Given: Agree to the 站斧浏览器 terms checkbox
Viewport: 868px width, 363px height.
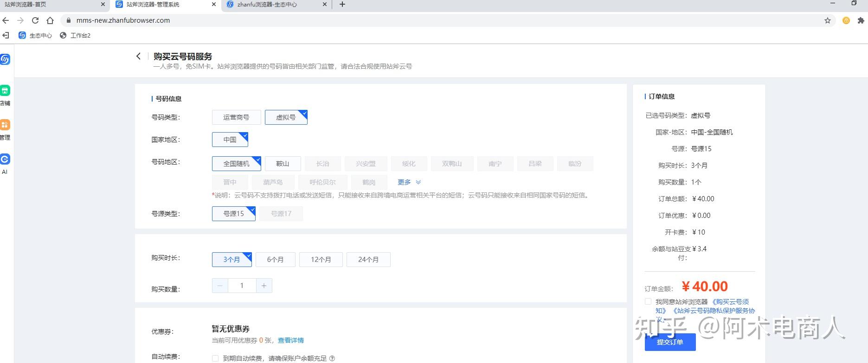Looking at the screenshot, I should tap(648, 302).
